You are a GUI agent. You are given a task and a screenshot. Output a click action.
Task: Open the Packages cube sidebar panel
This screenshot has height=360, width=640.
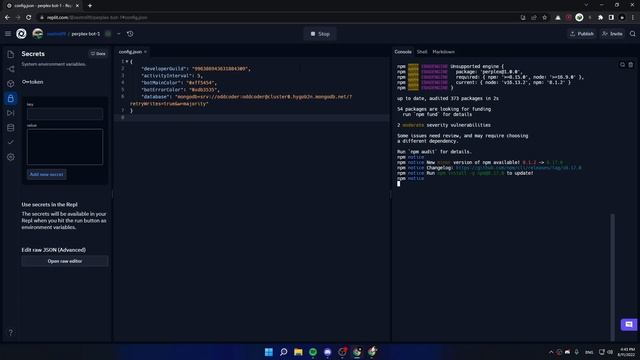tap(11, 84)
